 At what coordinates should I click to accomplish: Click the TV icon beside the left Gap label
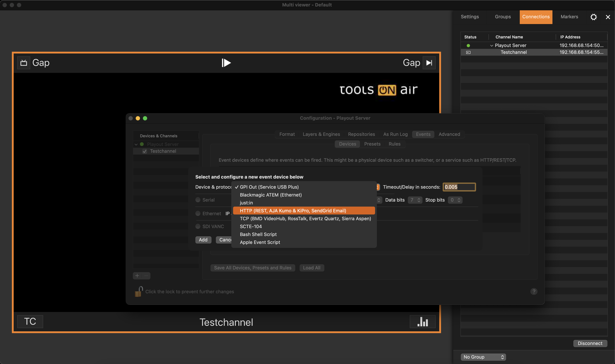(24, 63)
